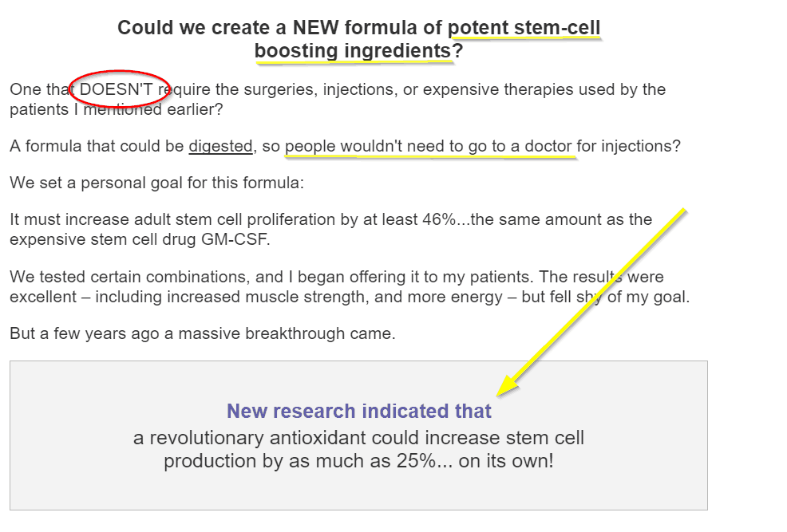787x532 pixels.
Task: Click the red-circled word DOESN'T
Action: click(x=116, y=89)
